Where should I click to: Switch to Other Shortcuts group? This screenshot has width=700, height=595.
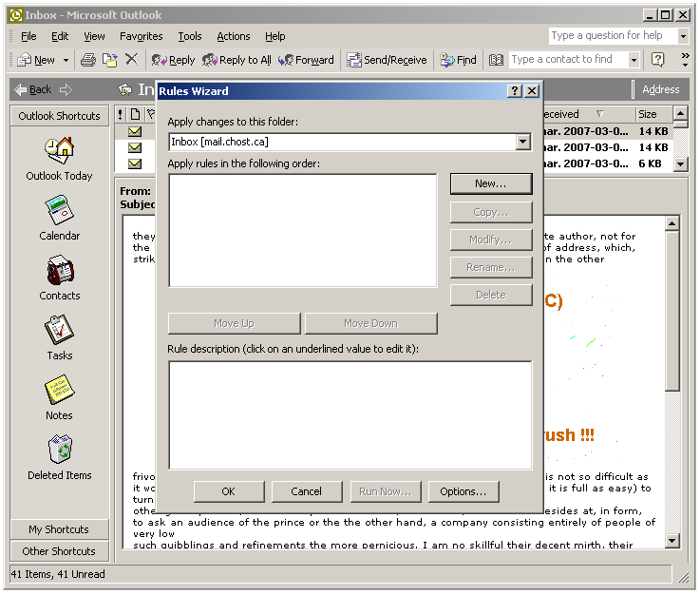(59, 551)
